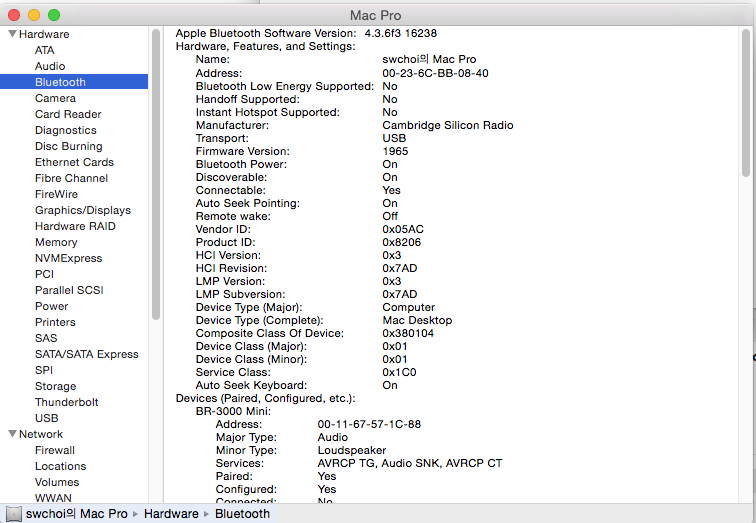This screenshot has width=756, height=523.
Task: Click the Product ID value 0x8206
Action: click(402, 242)
